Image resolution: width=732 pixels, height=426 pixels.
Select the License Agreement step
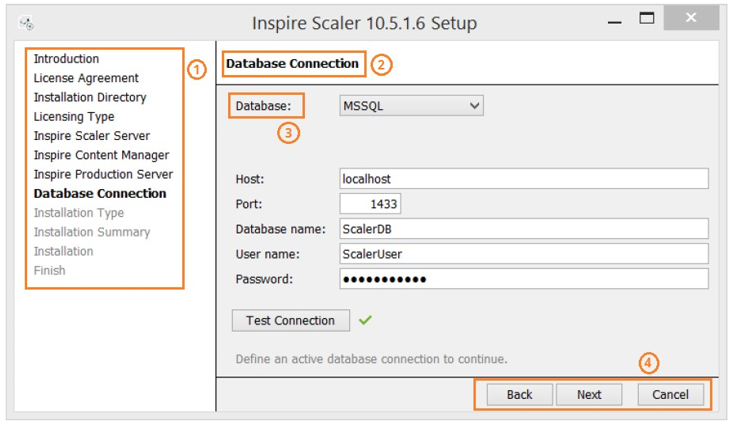click(x=86, y=78)
